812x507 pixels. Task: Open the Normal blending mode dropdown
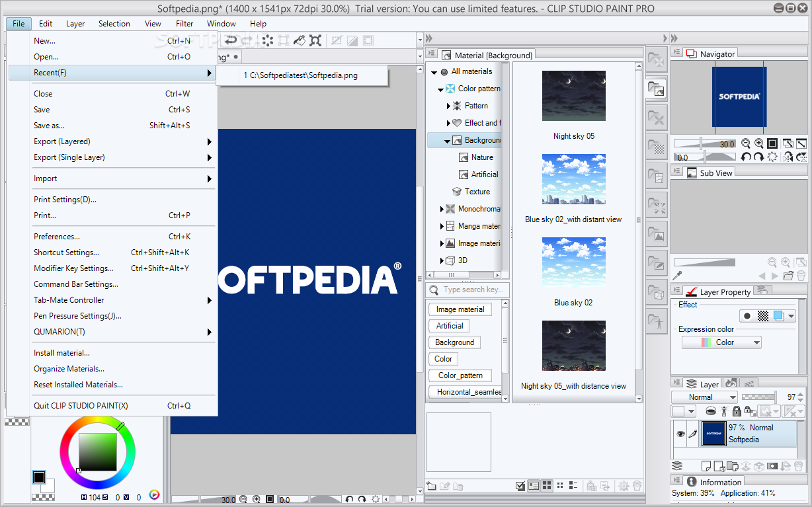click(x=704, y=397)
